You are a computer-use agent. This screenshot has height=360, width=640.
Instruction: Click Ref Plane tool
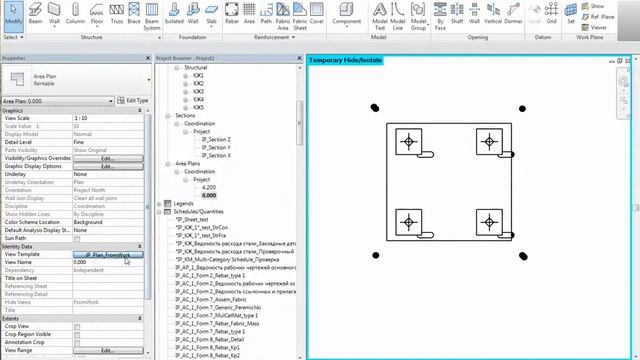pos(598,17)
